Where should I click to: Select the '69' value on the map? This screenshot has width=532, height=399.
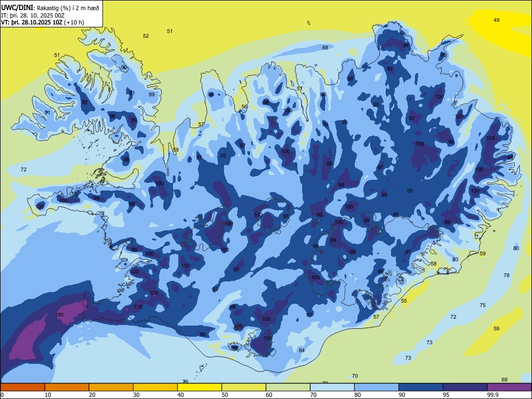[504, 380]
